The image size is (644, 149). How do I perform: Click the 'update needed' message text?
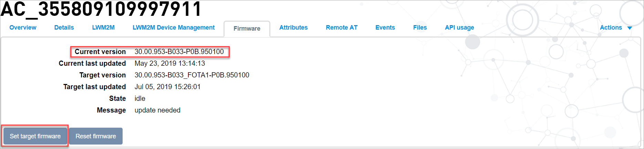(x=157, y=110)
